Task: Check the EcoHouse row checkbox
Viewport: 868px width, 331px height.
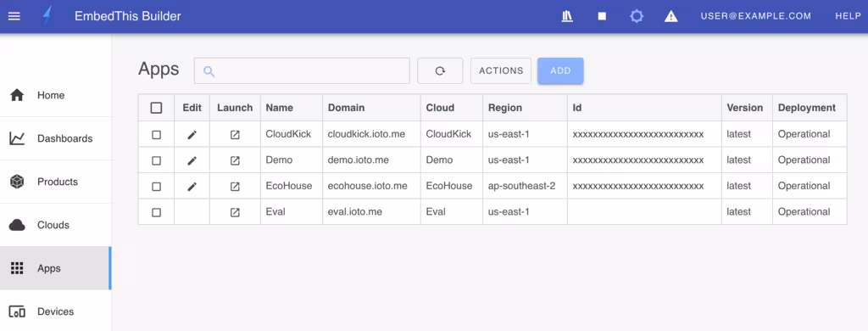Action: 156,186
